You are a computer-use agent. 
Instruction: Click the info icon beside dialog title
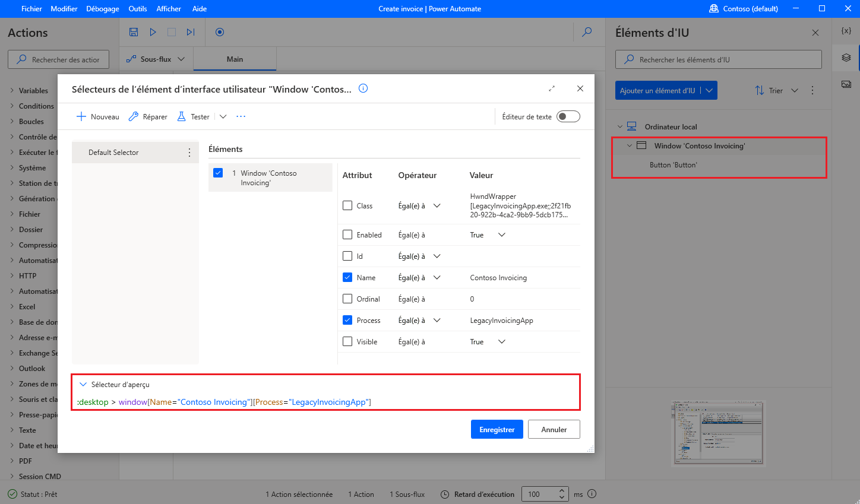coord(363,88)
